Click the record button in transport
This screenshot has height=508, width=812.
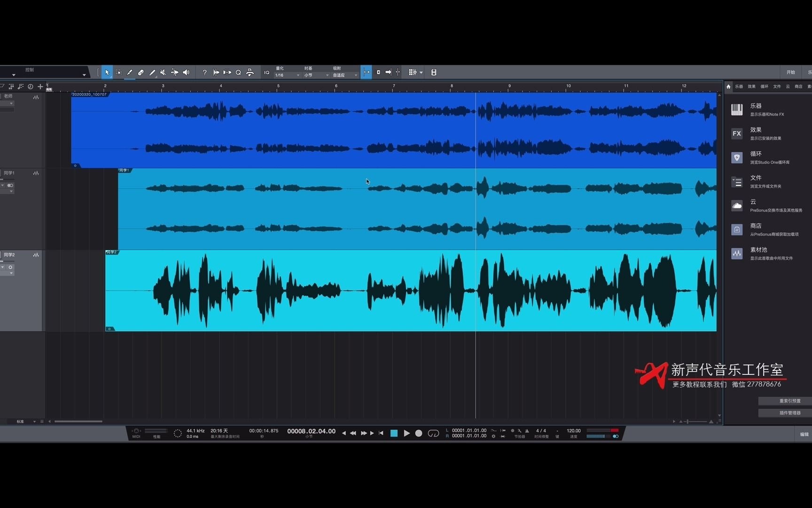(x=419, y=433)
